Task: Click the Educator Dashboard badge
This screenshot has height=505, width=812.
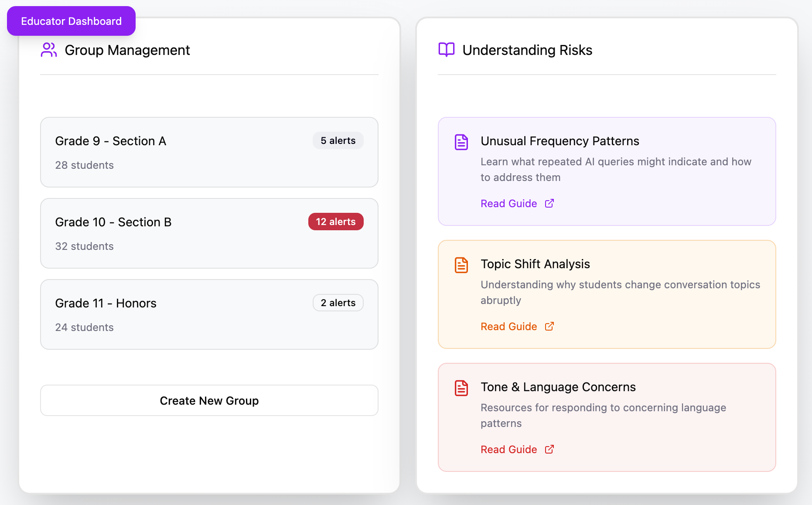Action: pos(71,21)
